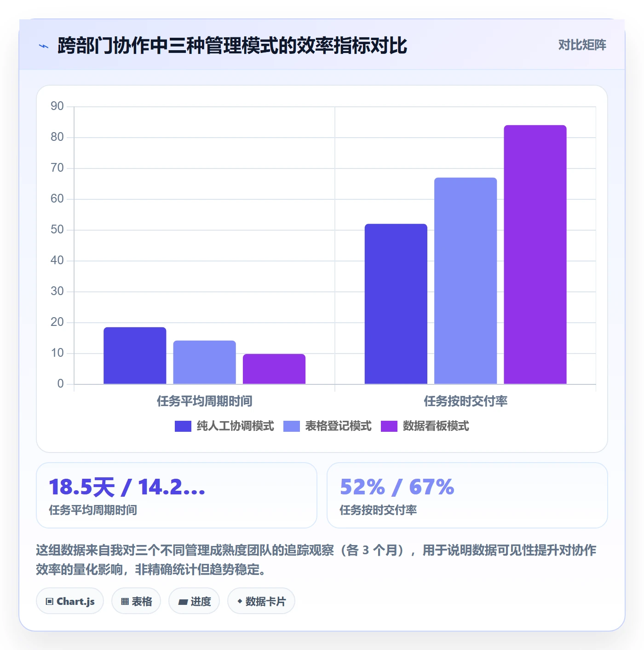Click the light blue bar in 任务平均周期时间

tap(205, 362)
